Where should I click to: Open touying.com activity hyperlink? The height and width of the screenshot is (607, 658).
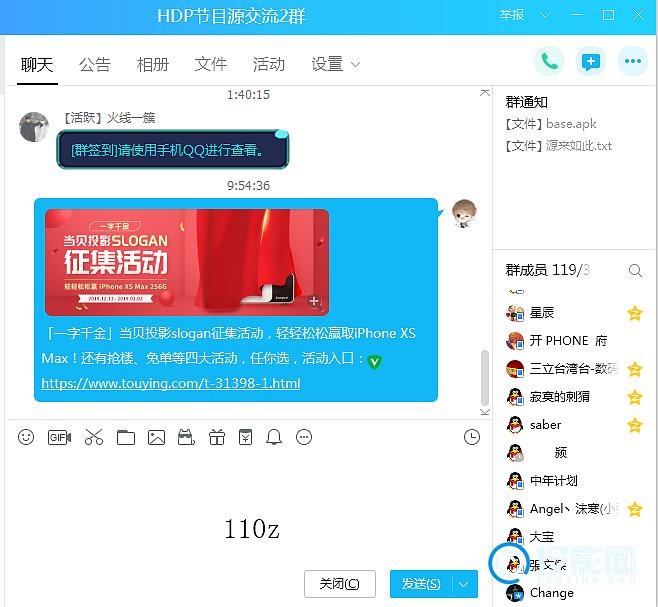[x=170, y=383]
